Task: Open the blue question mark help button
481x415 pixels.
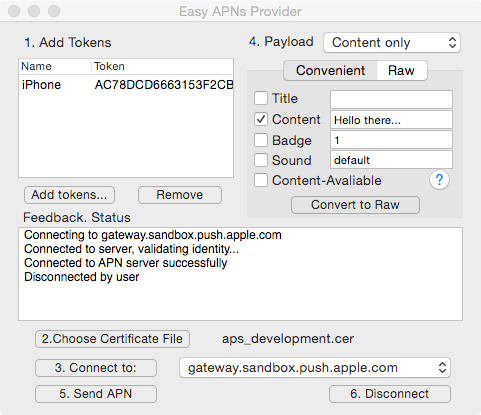Action: tap(439, 180)
